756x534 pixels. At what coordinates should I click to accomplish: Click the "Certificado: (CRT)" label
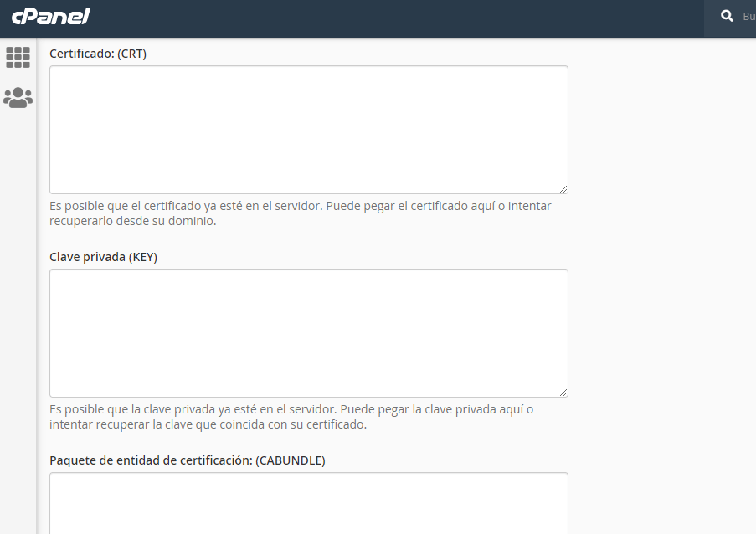(x=98, y=54)
